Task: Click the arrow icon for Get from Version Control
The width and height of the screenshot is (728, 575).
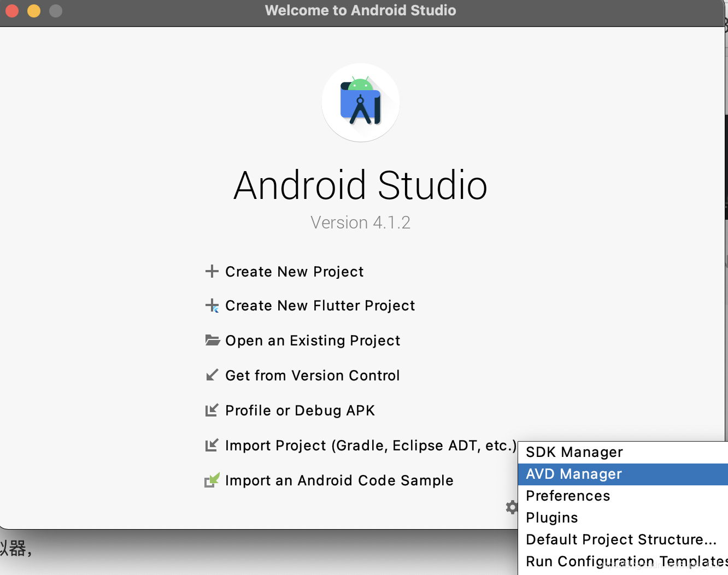Action: click(x=212, y=375)
